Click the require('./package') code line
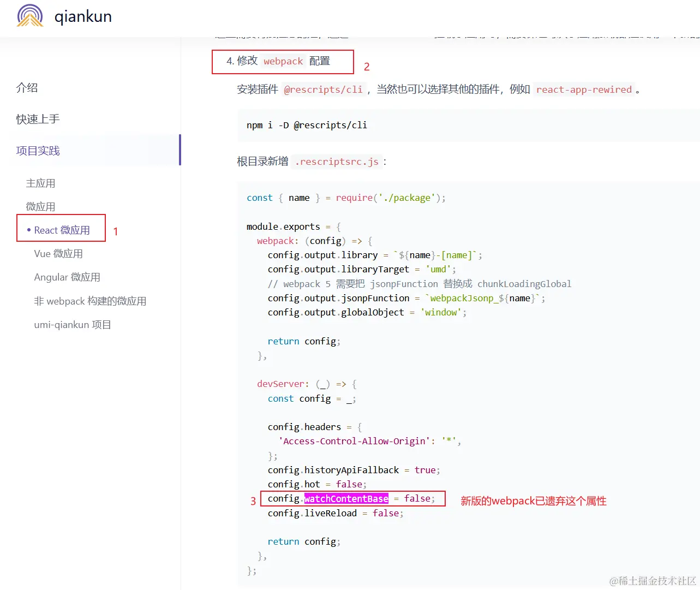700x590 pixels. 346,198
